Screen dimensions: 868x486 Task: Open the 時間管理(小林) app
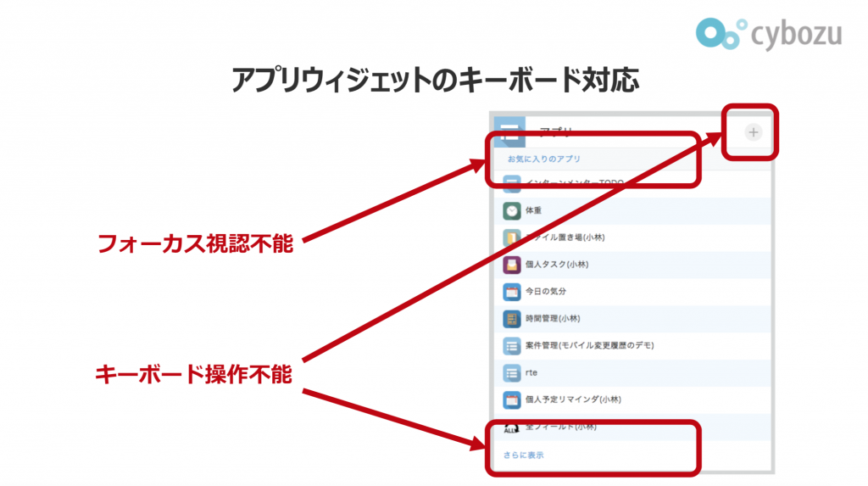(x=553, y=319)
